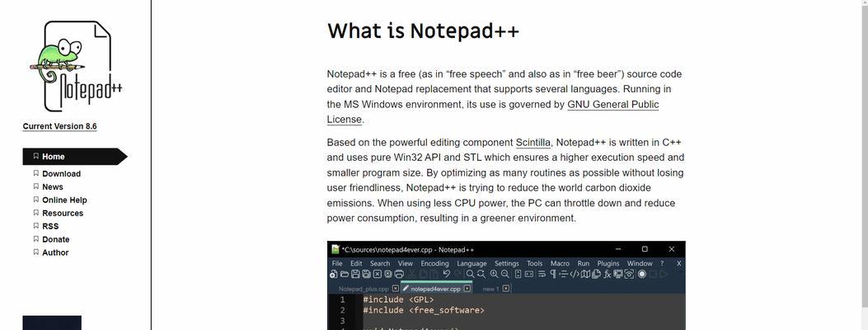868x330 pixels.
Task: Toggle the Indent Guide toolbar icon
Action: (564, 274)
